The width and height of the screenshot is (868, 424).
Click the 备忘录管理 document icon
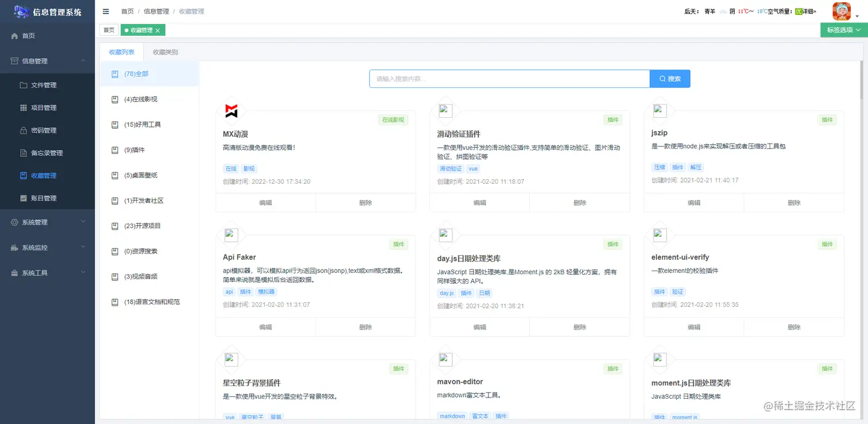(x=24, y=153)
